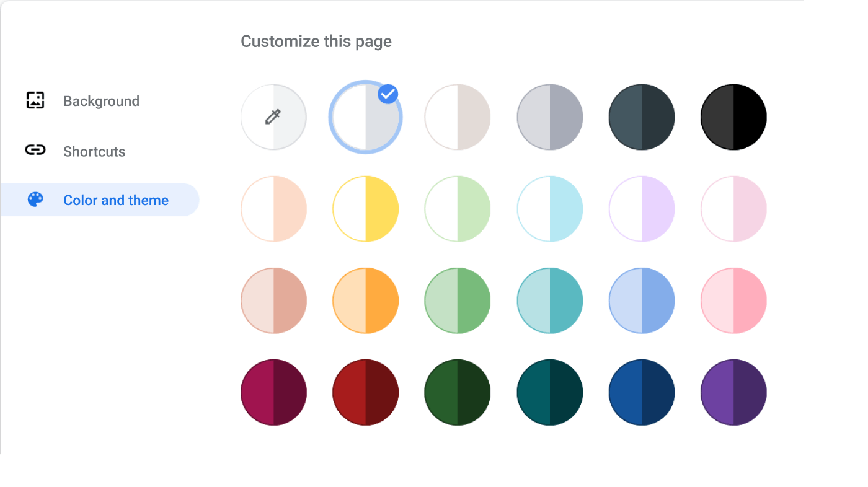Click the Background sidebar icon
Screen dimensions: 868x487
pos(35,100)
